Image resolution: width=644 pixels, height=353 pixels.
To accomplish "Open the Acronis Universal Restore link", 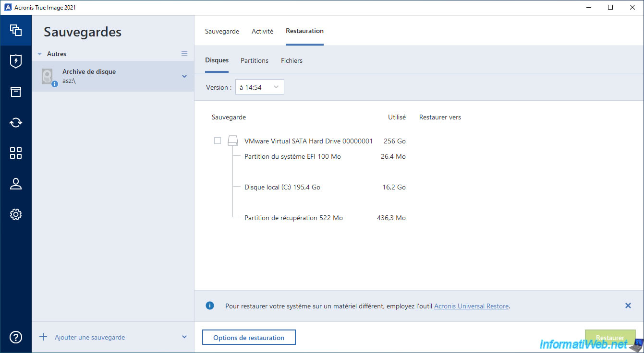I will pyautogui.click(x=471, y=306).
